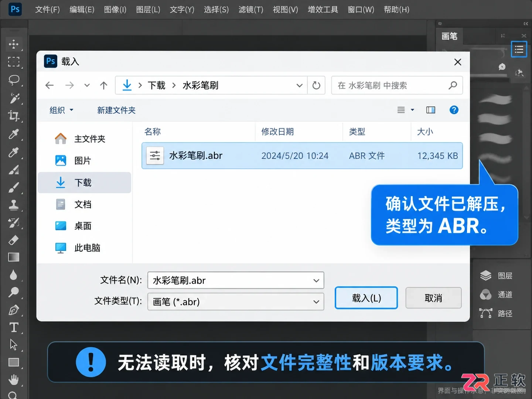Select the Hand tool
The image size is (532, 399).
14,379
